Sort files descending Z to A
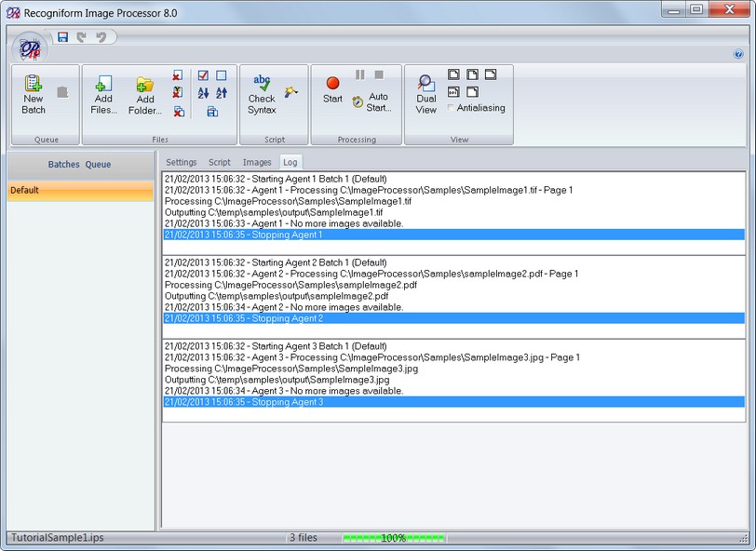 coord(222,92)
